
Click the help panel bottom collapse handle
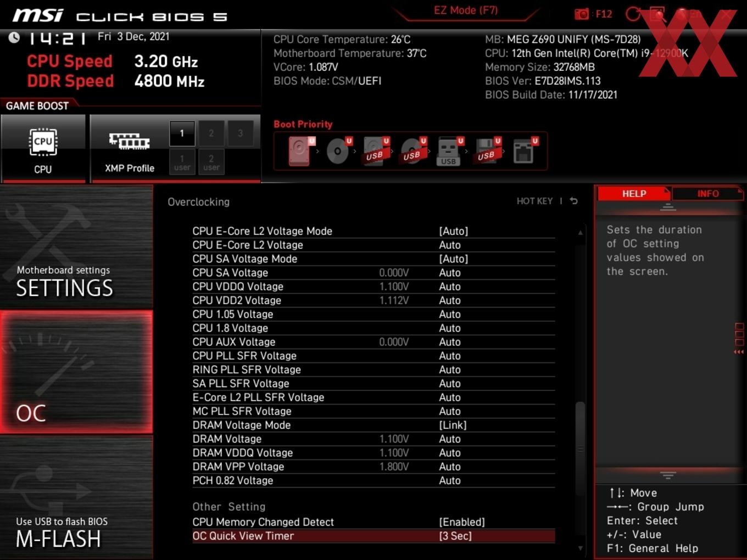click(668, 475)
